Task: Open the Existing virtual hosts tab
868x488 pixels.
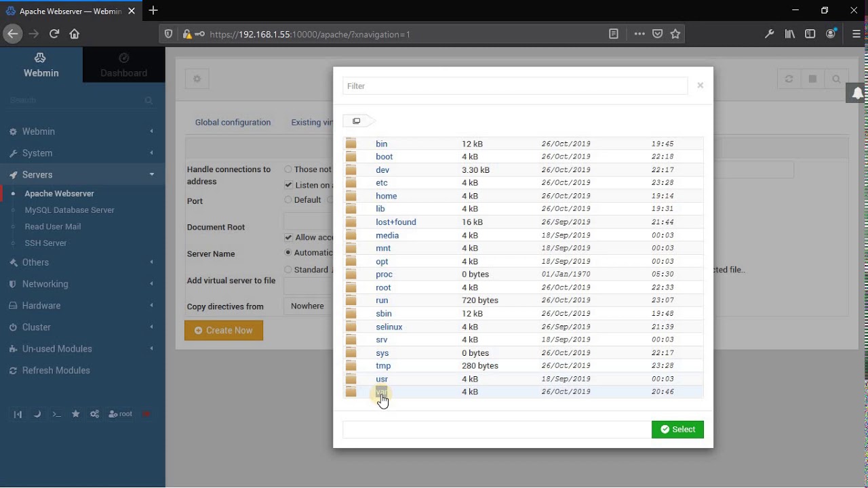Action: [312, 123]
